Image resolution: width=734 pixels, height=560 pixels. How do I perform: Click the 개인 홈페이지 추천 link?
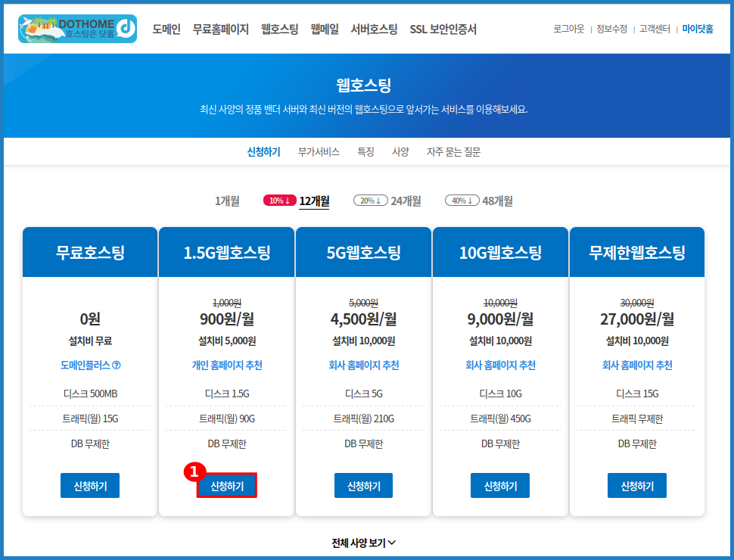point(227,366)
